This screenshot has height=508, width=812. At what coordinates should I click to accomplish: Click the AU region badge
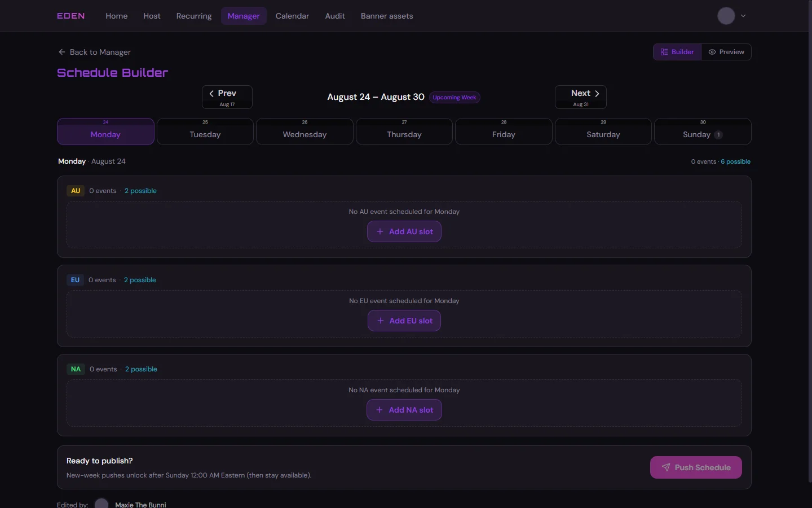point(76,191)
